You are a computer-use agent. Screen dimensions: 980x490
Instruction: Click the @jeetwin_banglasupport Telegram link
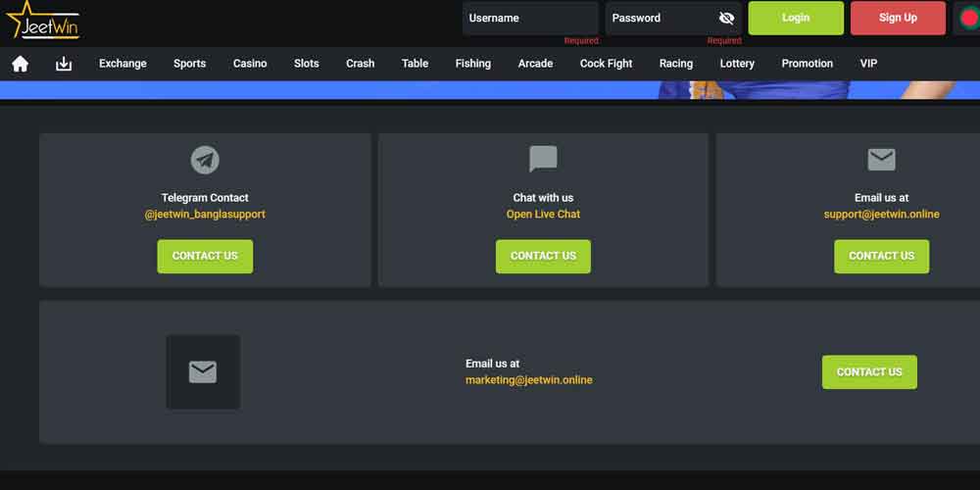205,215
